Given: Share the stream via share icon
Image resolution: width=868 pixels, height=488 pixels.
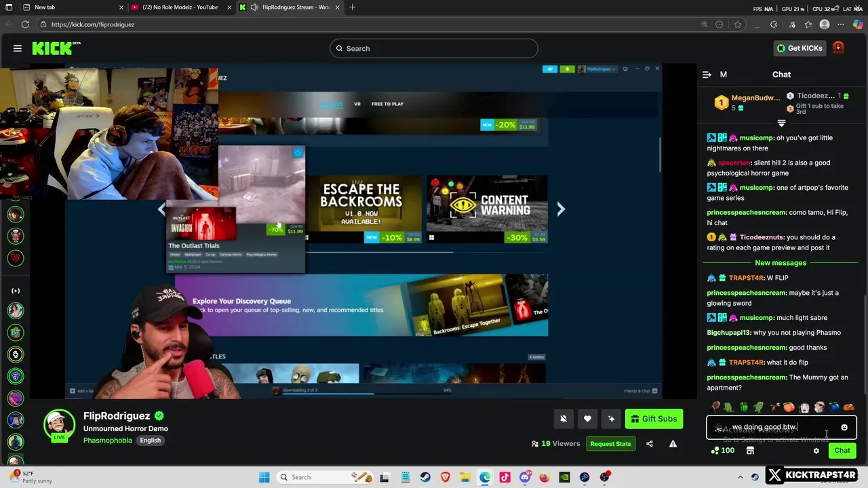Looking at the screenshot, I should click(x=650, y=444).
